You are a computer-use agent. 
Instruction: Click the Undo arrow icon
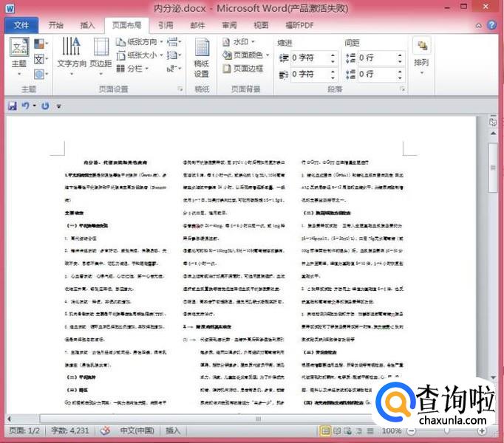[x=25, y=106]
